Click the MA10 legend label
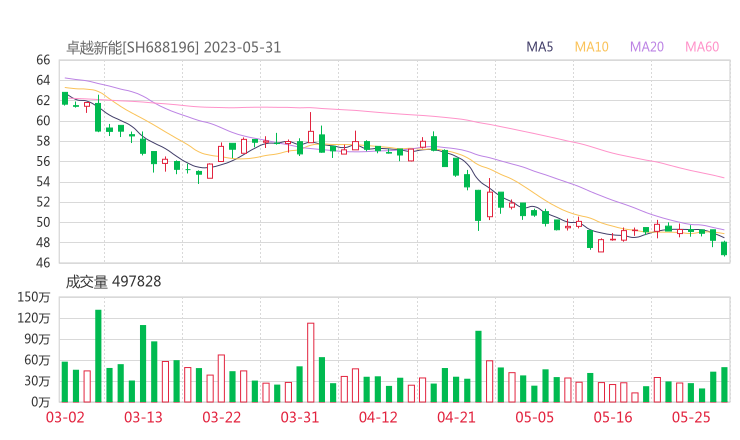 591,47
